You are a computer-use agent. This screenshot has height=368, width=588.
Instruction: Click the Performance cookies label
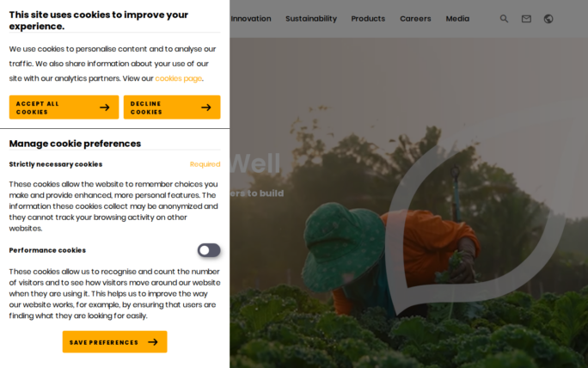[x=47, y=250]
